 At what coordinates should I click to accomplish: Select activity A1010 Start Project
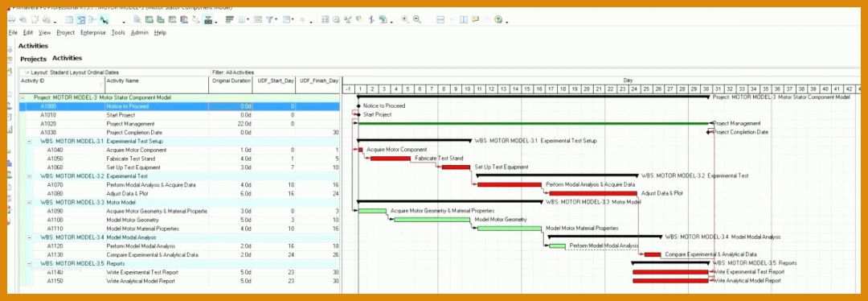tap(179, 115)
